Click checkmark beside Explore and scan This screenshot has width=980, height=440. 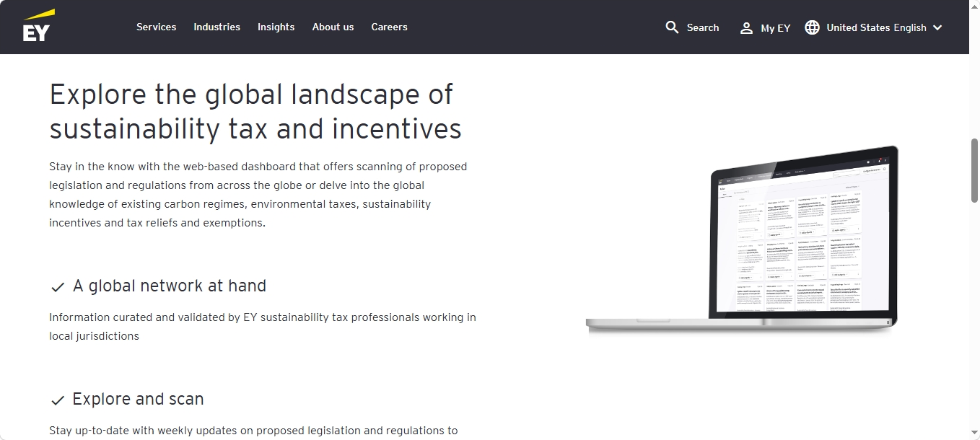[x=58, y=400]
